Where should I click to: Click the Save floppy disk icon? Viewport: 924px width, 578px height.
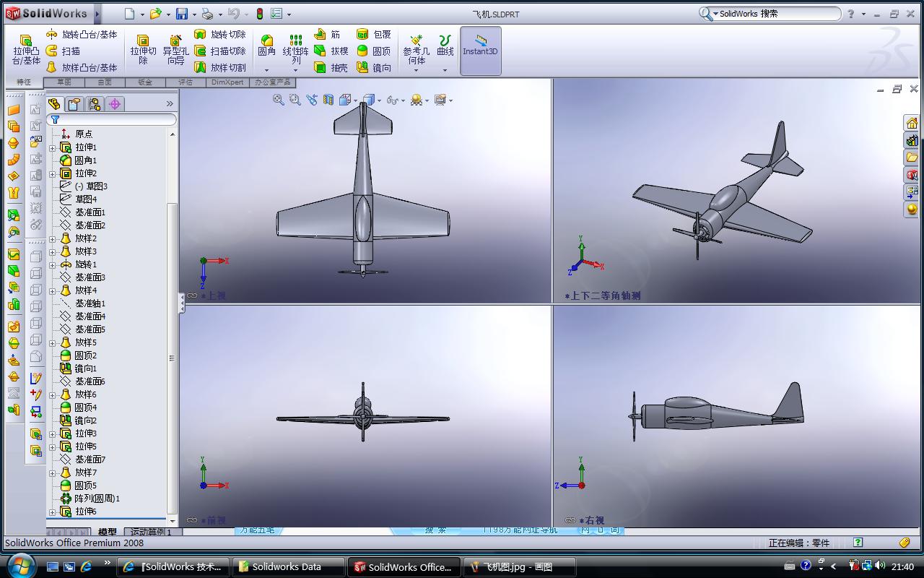182,14
